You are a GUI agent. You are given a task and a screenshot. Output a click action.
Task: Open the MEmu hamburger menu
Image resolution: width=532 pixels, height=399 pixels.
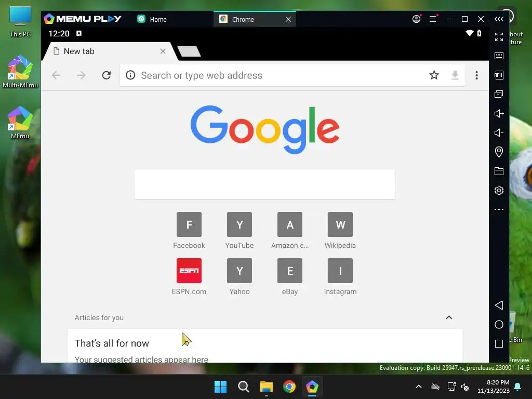433,19
